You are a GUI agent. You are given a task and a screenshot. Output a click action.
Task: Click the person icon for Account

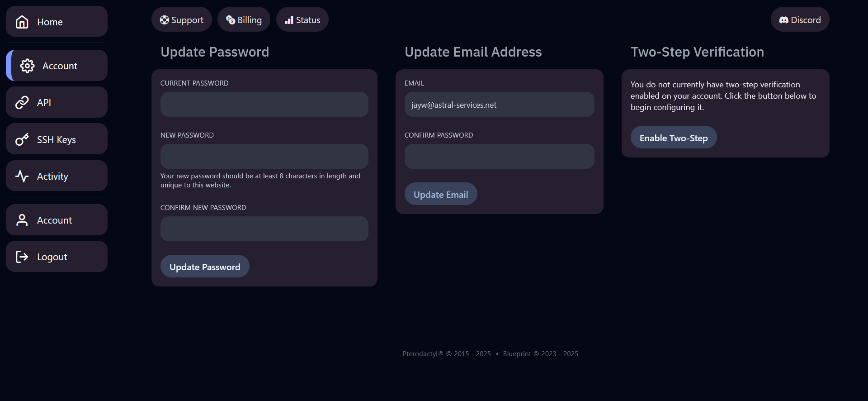[x=22, y=220]
